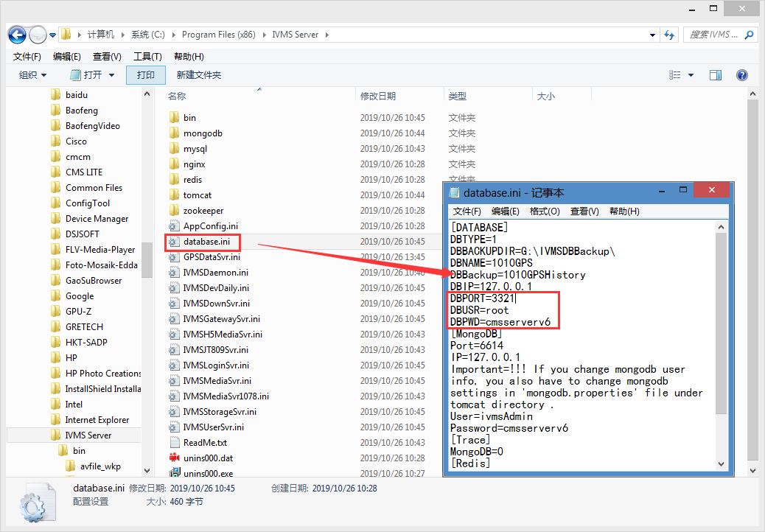The height and width of the screenshot is (532, 765).
Task: Select the baidu folder in tree
Action: pyautogui.click(x=76, y=95)
